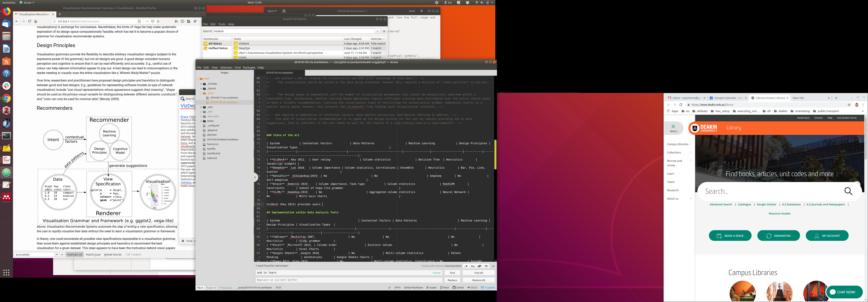Click the Deakin library search magnifier icon
The image size is (868, 302).
pos(848,191)
